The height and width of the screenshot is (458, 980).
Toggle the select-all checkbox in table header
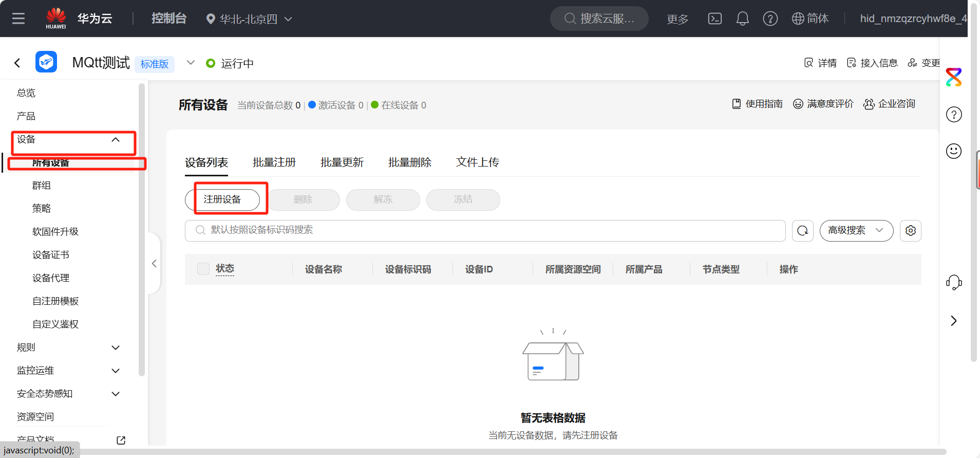pyautogui.click(x=203, y=269)
